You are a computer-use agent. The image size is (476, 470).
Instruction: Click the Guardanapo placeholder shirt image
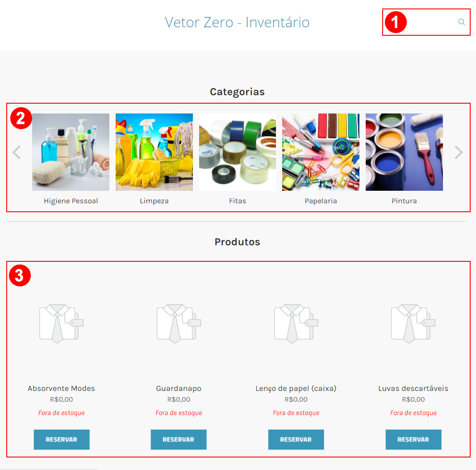pyautogui.click(x=179, y=323)
